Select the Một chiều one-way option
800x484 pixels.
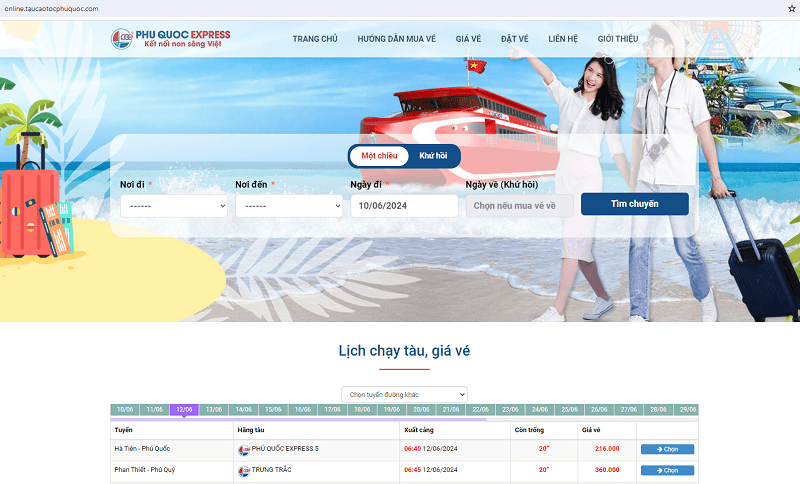tap(379, 156)
